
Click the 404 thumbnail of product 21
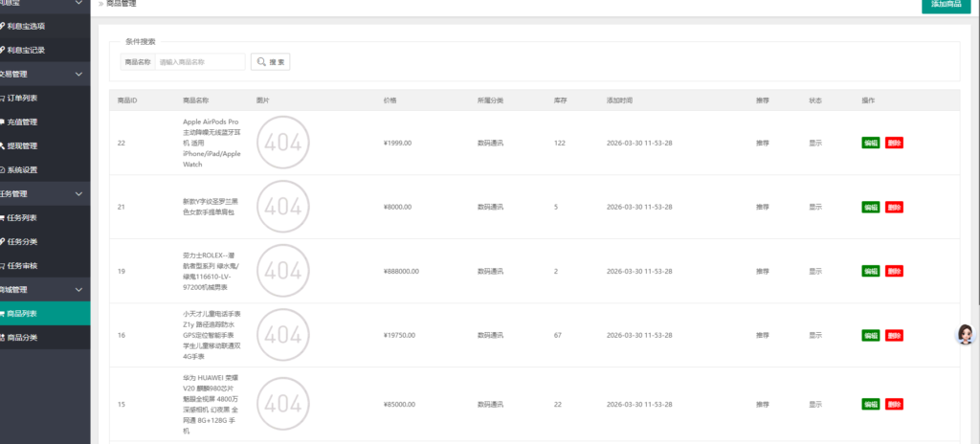[x=283, y=207]
